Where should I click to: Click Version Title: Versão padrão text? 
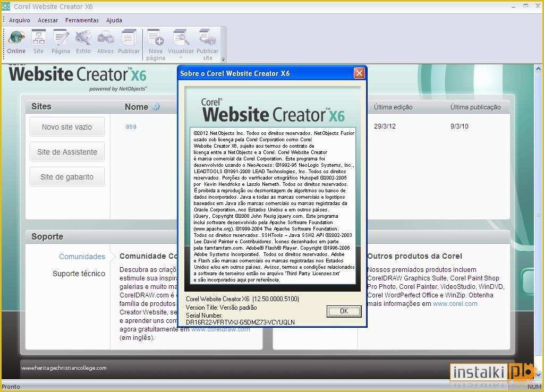(222, 308)
